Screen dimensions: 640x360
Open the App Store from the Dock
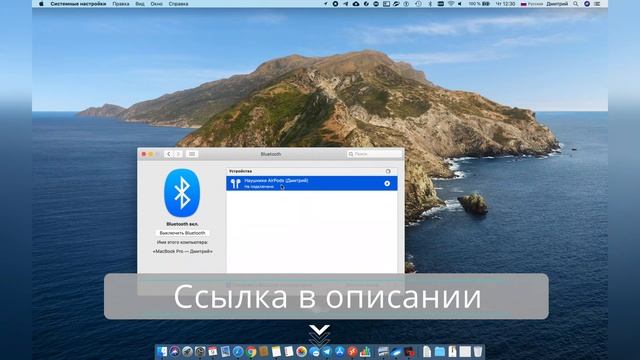point(340,351)
